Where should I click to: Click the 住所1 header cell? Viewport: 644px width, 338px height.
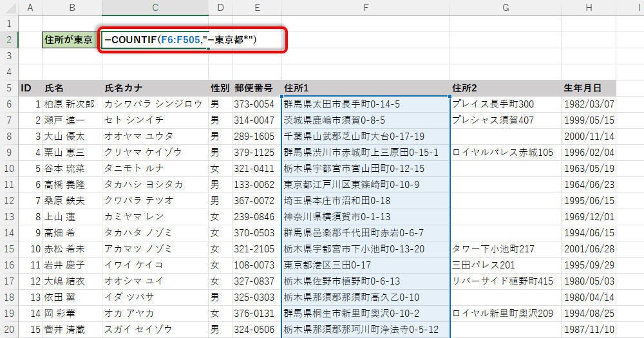[x=365, y=88]
